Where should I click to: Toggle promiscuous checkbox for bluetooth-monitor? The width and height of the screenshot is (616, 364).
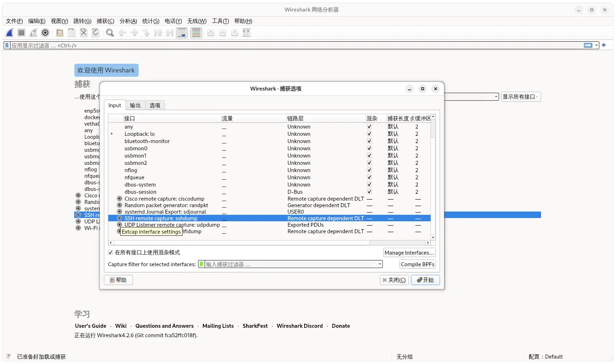[x=369, y=141]
